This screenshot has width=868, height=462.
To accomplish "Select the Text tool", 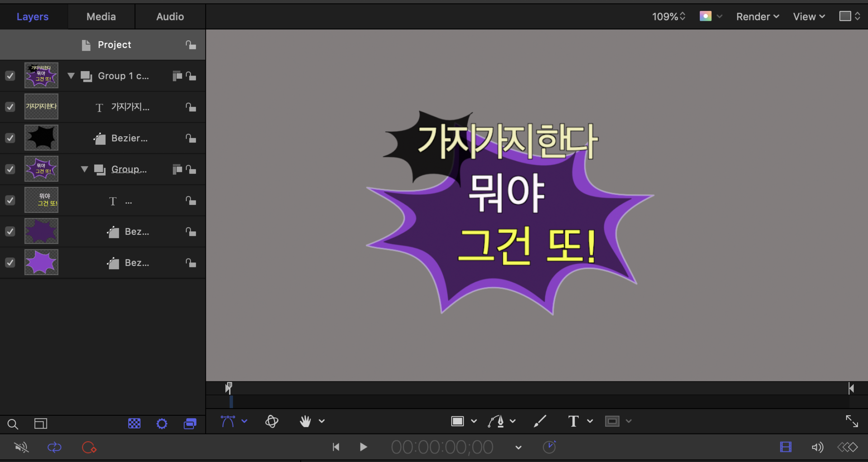I will point(573,421).
